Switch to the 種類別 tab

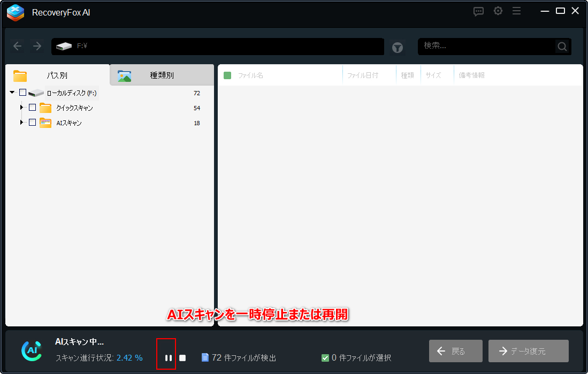(161, 75)
